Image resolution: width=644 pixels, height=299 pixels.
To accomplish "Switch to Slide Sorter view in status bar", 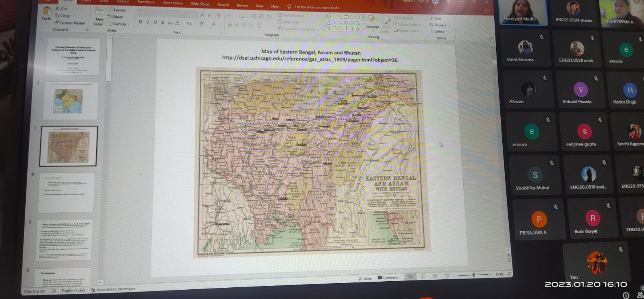I will (423, 276).
